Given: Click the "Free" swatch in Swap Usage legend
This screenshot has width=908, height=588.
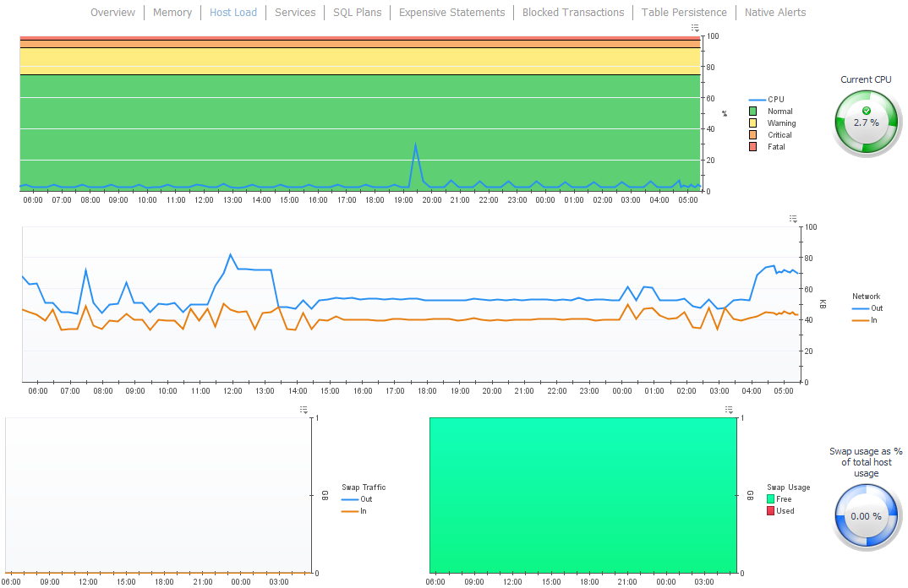Looking at the screenshot, I should coord(769,499).
